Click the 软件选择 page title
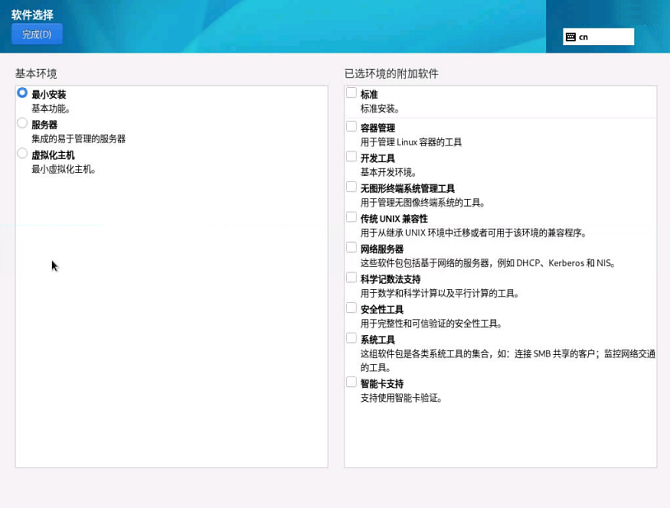 [x=32, y=15]
